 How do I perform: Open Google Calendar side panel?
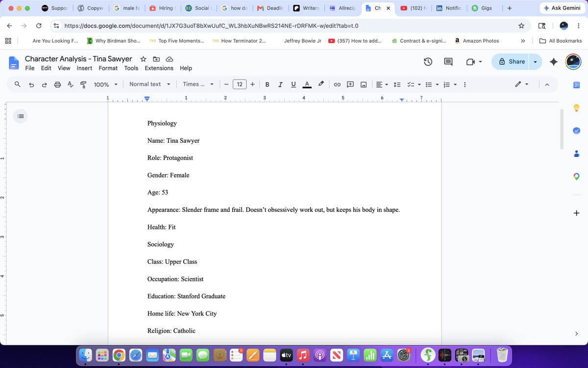point(576,85)
